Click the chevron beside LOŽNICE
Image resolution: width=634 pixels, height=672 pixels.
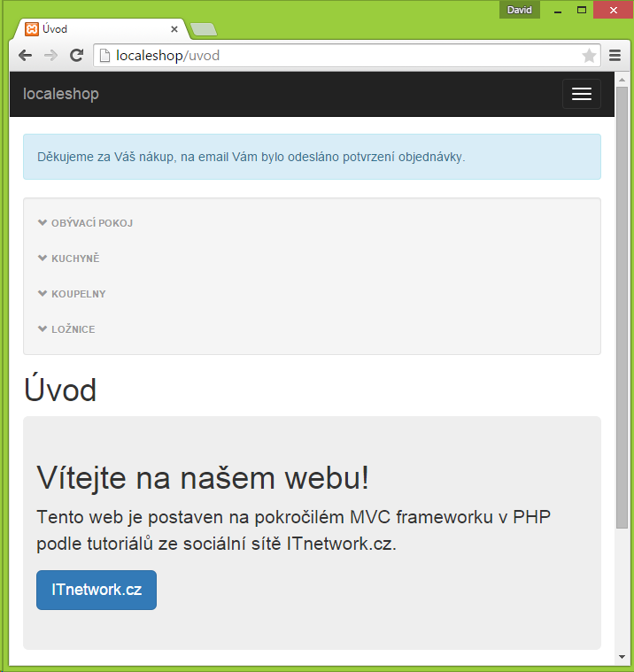[43, 328]
